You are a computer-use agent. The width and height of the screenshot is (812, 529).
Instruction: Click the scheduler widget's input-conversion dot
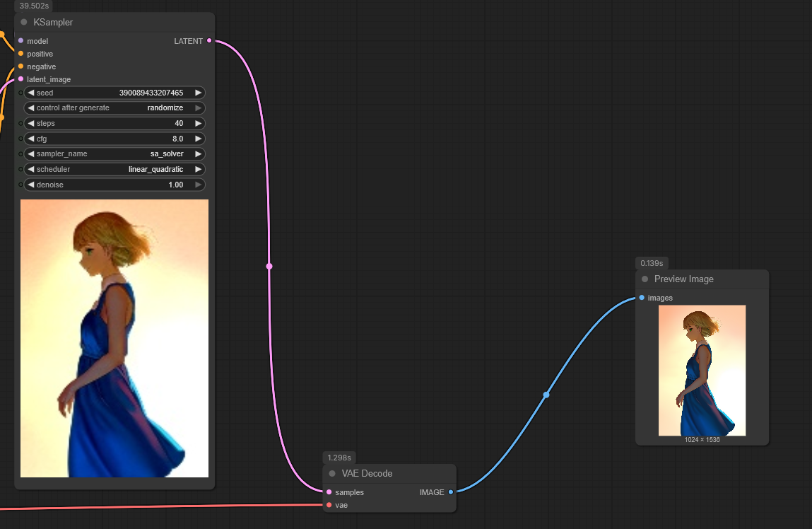click(20, 170)
